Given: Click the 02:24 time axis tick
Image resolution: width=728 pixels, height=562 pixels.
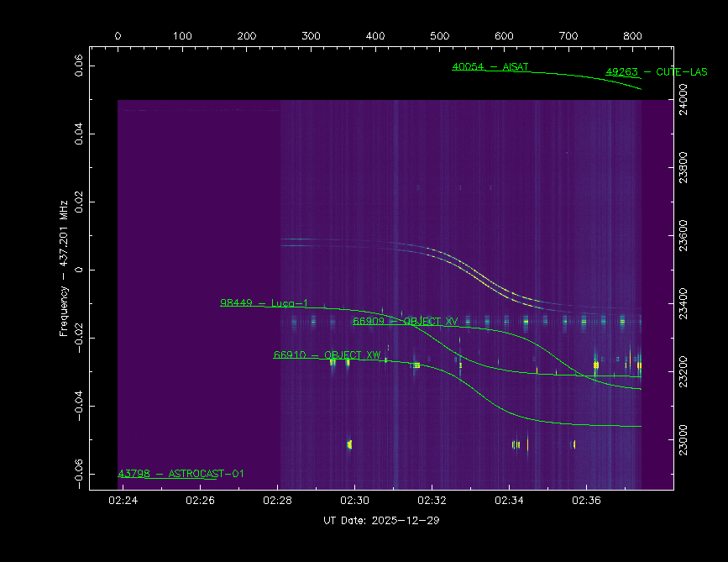Looking at the screenshot, I should coord(123,501).
